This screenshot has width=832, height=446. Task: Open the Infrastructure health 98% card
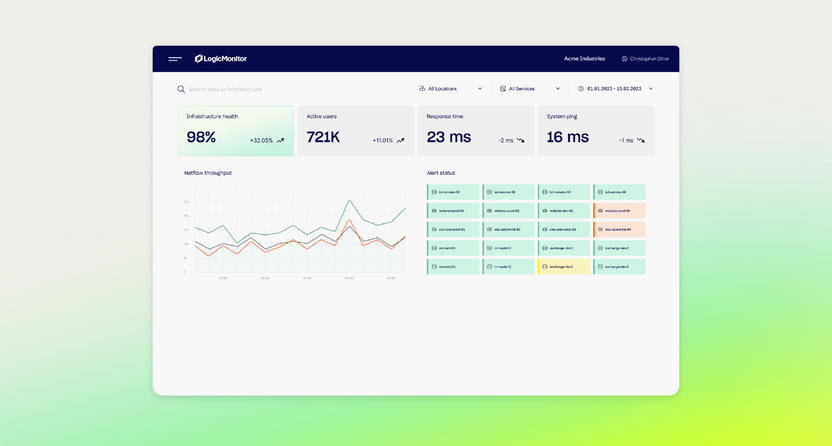(x=235, y=131)
